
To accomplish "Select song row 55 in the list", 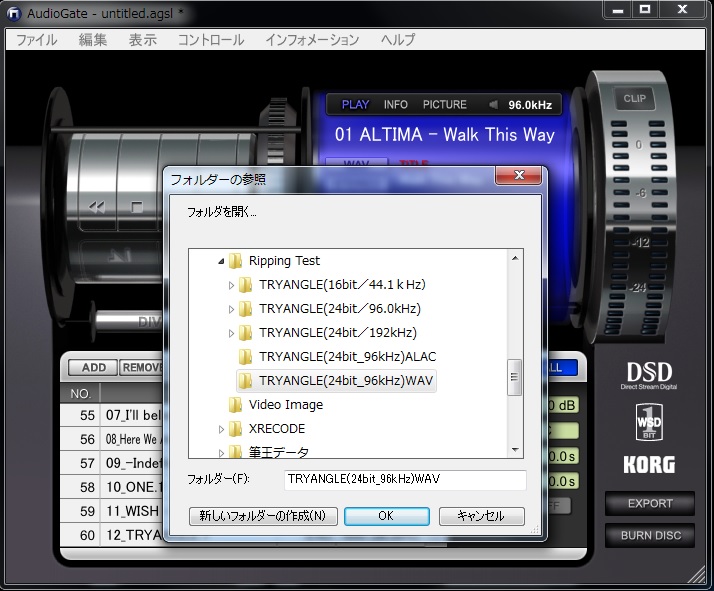I will pos(112,415).
